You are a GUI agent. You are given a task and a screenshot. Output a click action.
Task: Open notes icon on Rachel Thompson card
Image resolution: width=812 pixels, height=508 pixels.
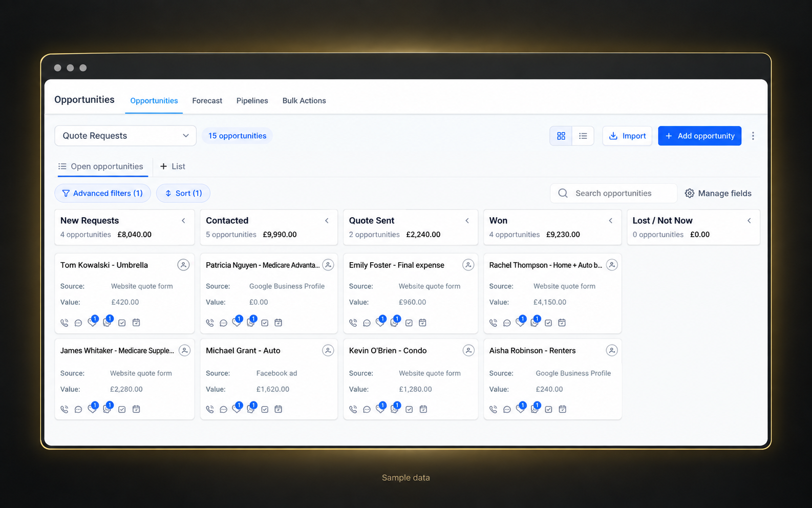click(535, 322)
